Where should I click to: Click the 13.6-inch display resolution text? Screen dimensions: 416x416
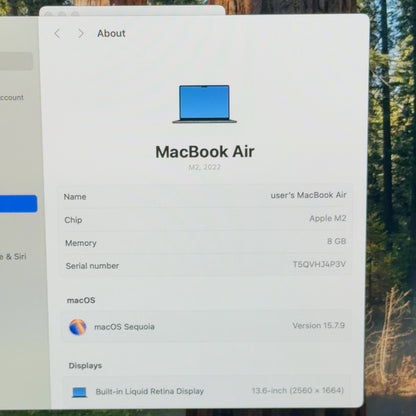point(297,390)
